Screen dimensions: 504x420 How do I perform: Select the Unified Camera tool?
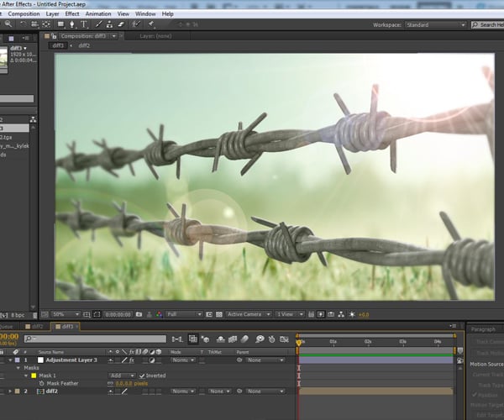[34, 24]
